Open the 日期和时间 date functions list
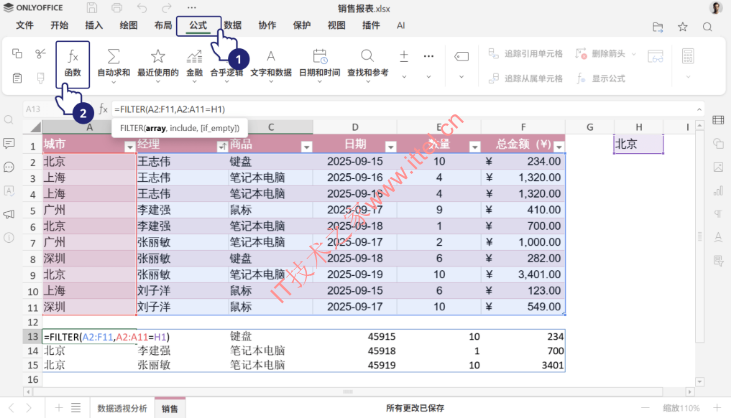This screenshot has width=733, height=418. (x=319, y=62)
